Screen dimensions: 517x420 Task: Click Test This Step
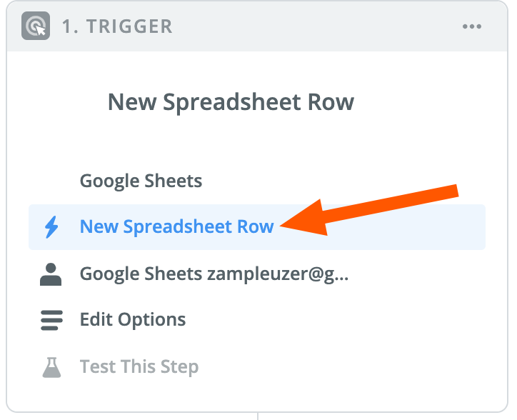point(139,367)
